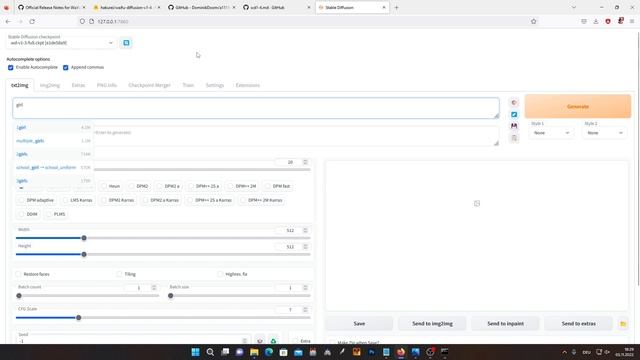The image size is (640, 360).
Task: Open the Checkpoint Merger tab
Action: (149, 85)
